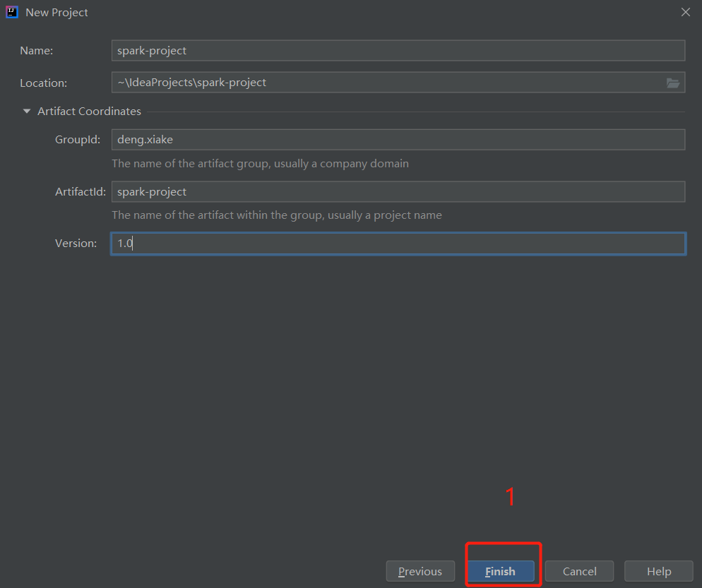Click the 'Version:' label
The height and width of the screenshot is (588, 702).
tap(76, 243)
